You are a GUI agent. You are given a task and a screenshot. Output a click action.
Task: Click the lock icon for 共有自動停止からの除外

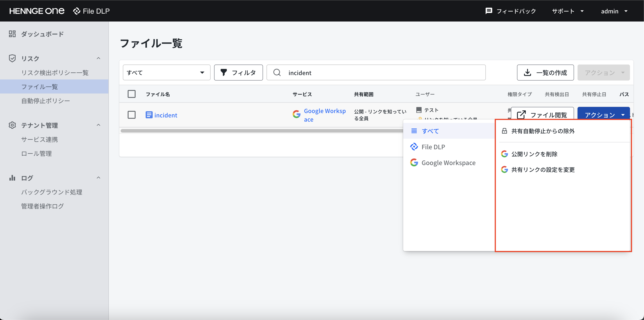coord(504,131)
